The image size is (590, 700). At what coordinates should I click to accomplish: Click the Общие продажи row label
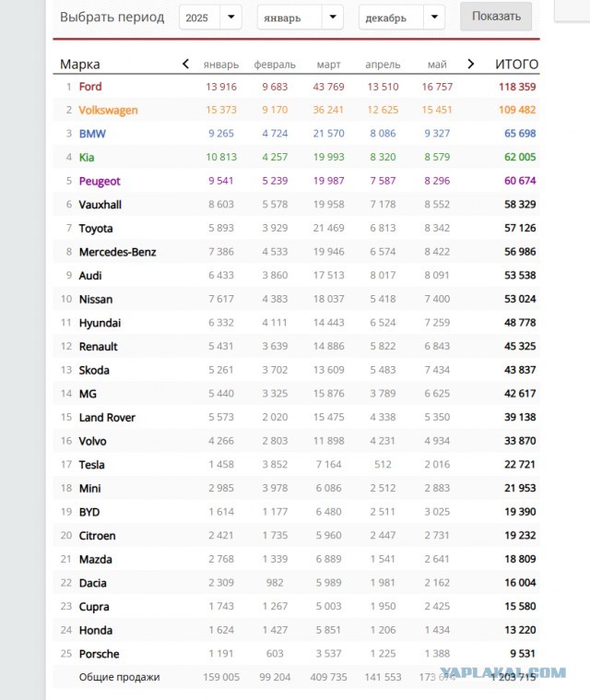click(119, 678)
